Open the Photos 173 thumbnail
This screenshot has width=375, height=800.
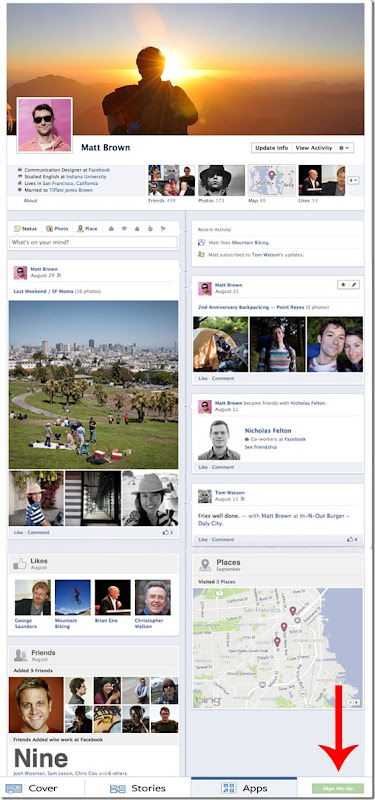pos(221,180)
